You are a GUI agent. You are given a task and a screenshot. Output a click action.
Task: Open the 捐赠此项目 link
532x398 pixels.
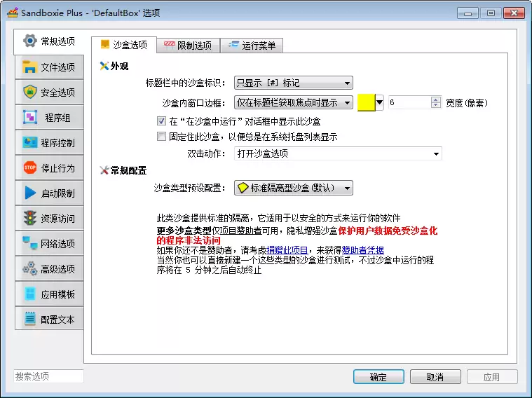point(287,250)
